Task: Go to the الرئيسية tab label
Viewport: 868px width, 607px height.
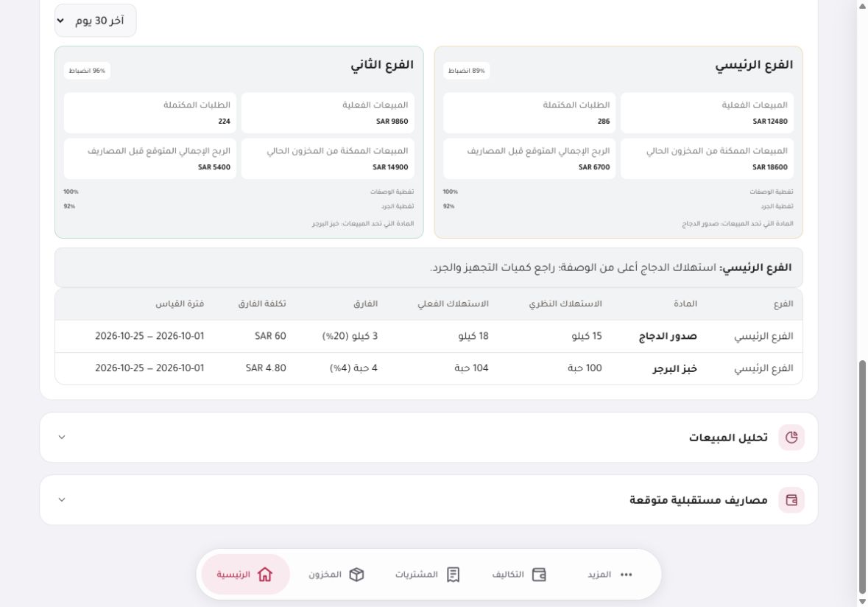Action: [233, 575]
